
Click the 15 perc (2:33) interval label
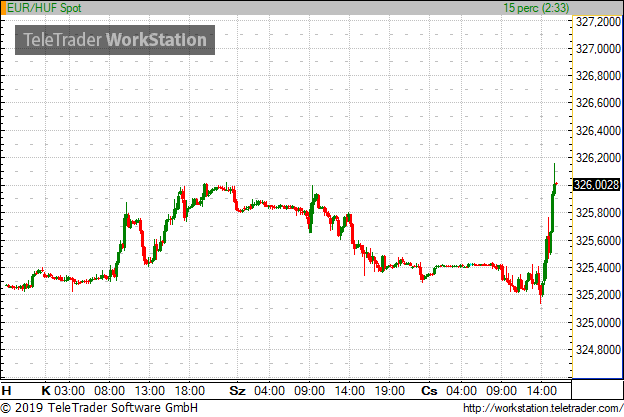click(x=536, y=8)
